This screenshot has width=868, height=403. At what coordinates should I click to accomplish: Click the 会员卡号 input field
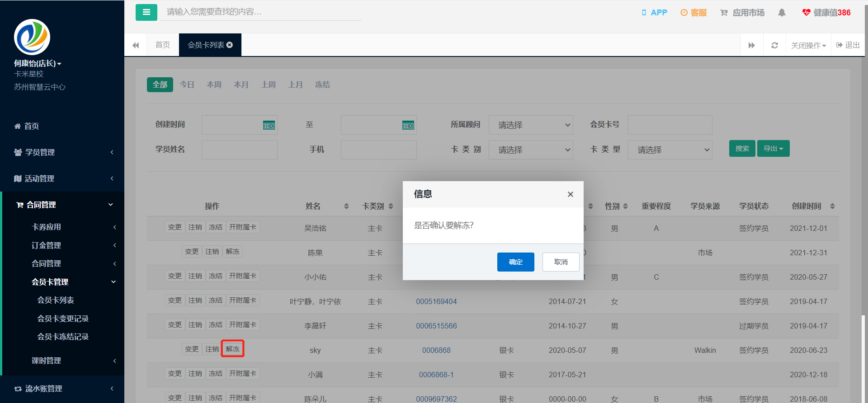pos(670,125)
